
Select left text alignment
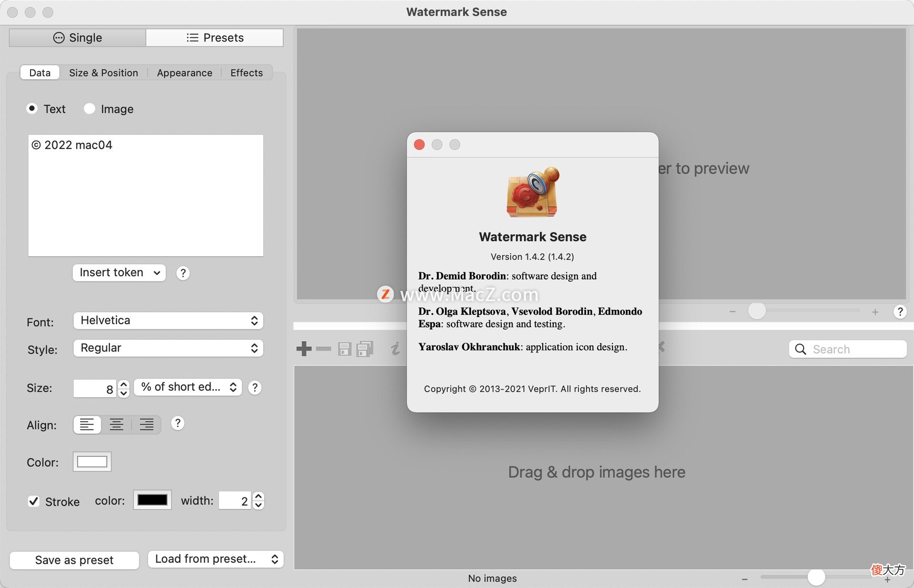[x=87, y=424]
